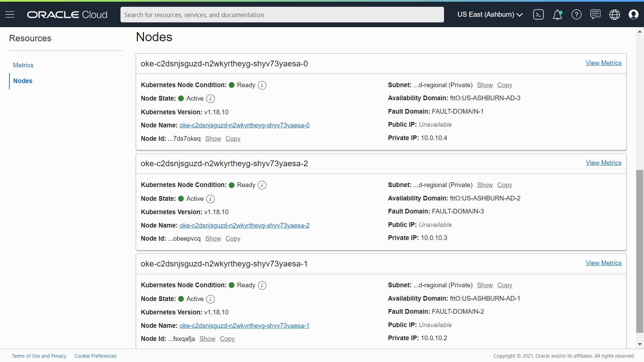
Task: Focus the resources search field
Action: click(x=282, y=15)
